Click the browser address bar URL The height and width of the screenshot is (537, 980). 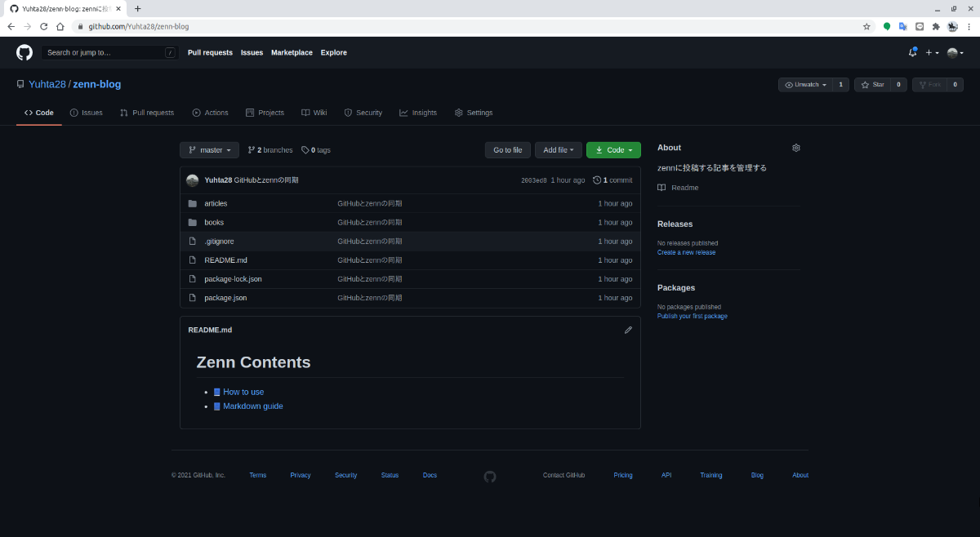point(139,26)
